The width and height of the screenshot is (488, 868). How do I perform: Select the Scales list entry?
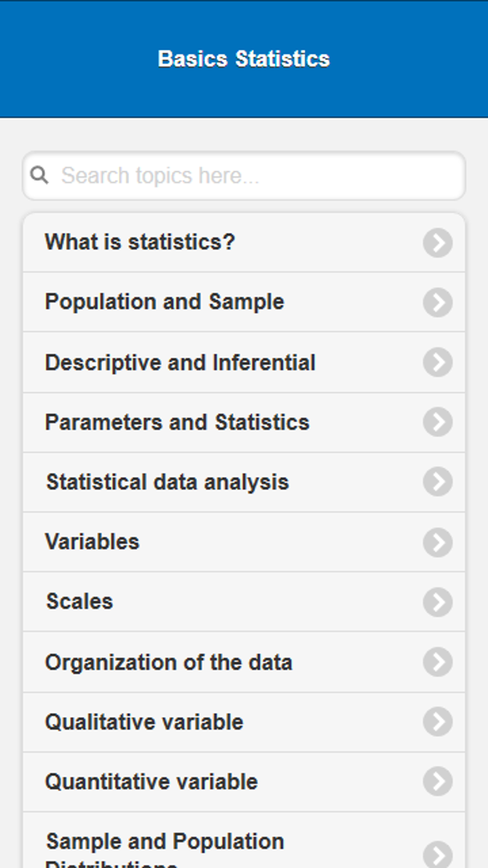click(x=79, y=602)
